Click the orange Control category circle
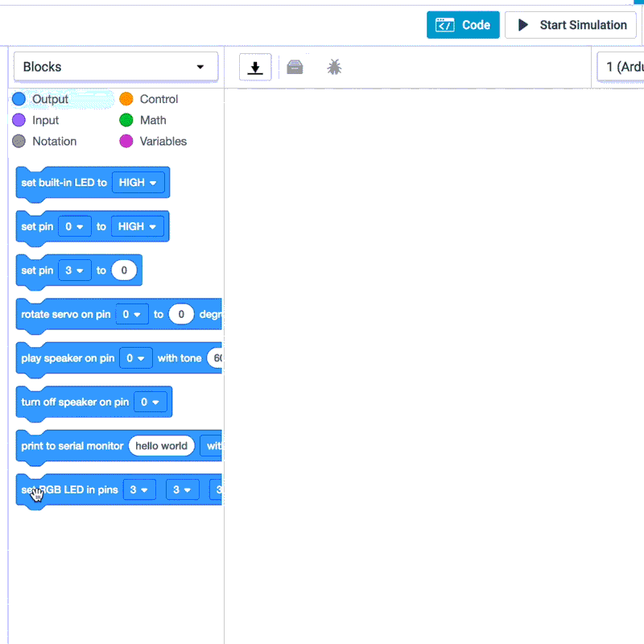Viewport: 644px width, 644px height. 126,99
